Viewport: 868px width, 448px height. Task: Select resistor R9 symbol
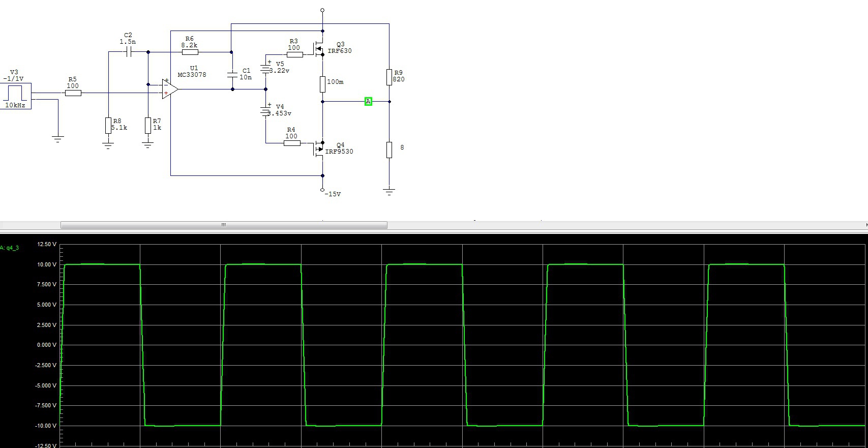click(x=389, y=77)
